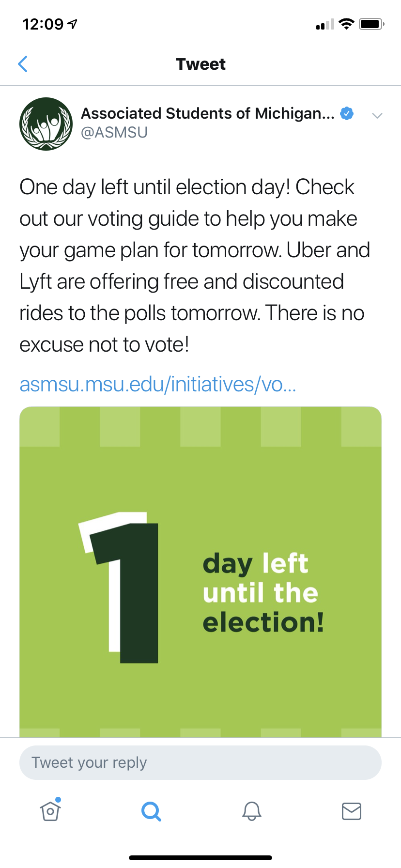The image size is (401, 868).
Task: Tap the home indicator bar
Action: (200, 857)
